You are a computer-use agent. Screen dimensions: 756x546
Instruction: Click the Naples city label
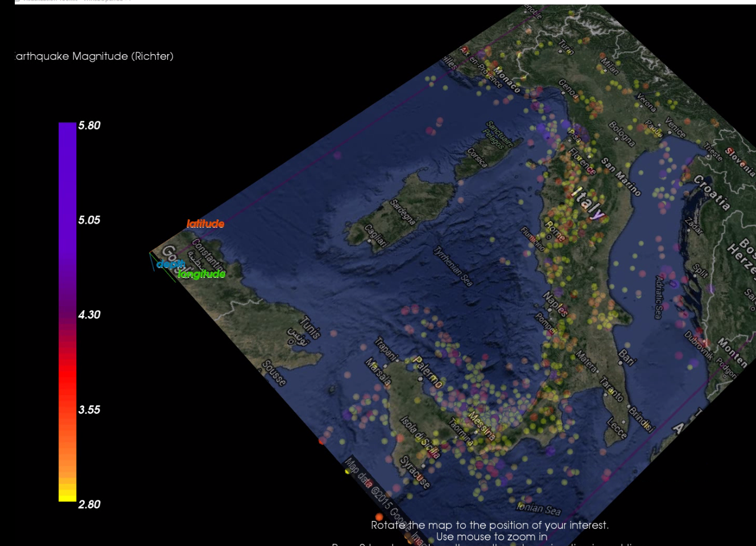coord(555,304)
